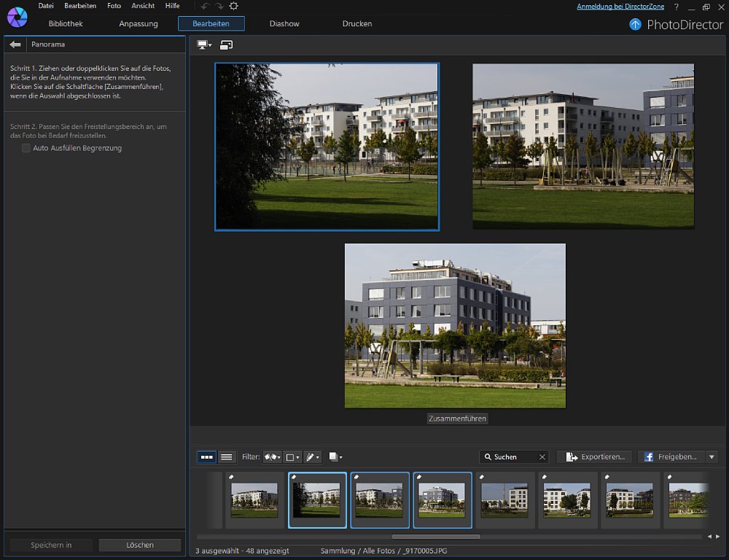Click the '3 ausgewählt - 48 angezeigt' status text

[x=242, y=551]
